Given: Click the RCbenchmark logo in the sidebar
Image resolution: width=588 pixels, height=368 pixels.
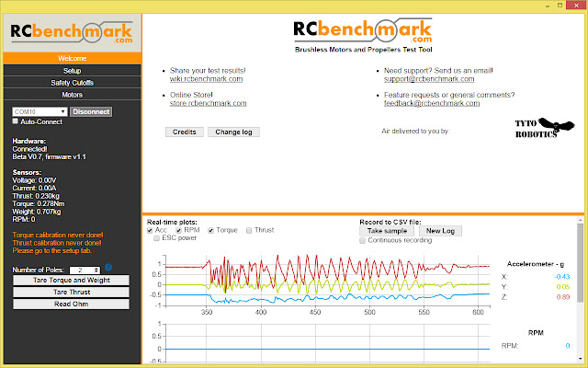Looking at the screenshot, I should pyautogui.click(x=72, y=33).
